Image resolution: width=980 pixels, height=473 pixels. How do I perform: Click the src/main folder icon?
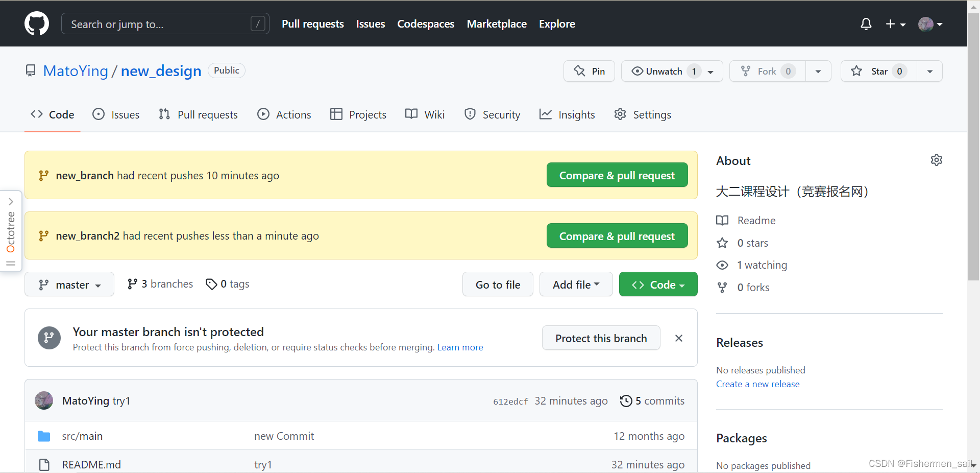coord(44,436)
